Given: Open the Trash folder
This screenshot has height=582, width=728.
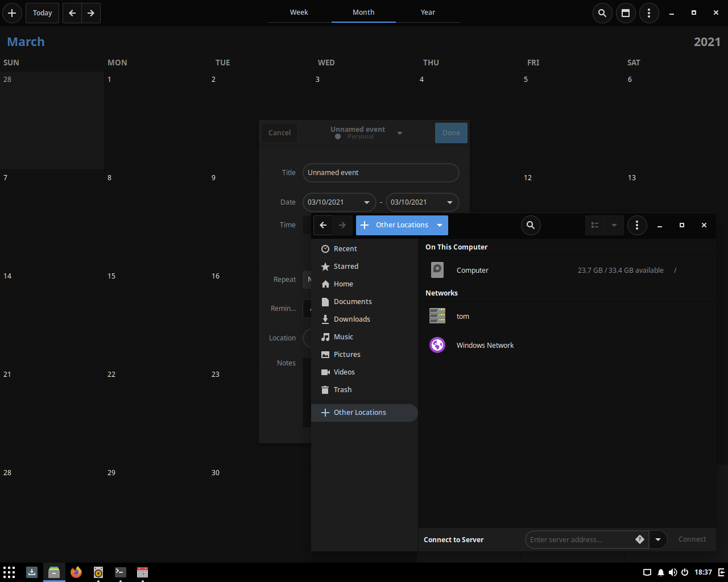Looking at the screenshot, I should tap(365, 390).
